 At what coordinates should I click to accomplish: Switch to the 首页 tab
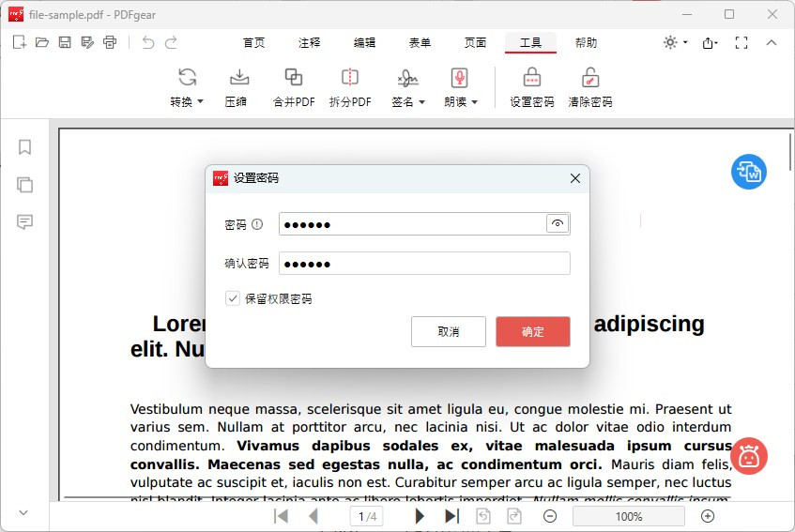tap(254, 42)
